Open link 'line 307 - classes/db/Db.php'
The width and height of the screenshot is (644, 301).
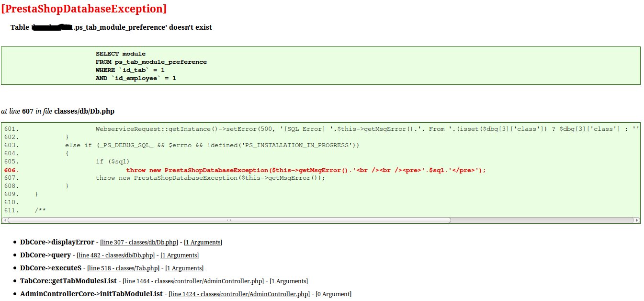(139, 243)
